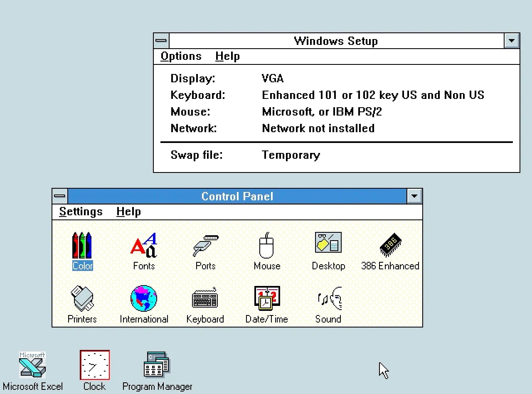Open the Help menu in Windows Setup

pyautogui.click(x=228, y=56)
